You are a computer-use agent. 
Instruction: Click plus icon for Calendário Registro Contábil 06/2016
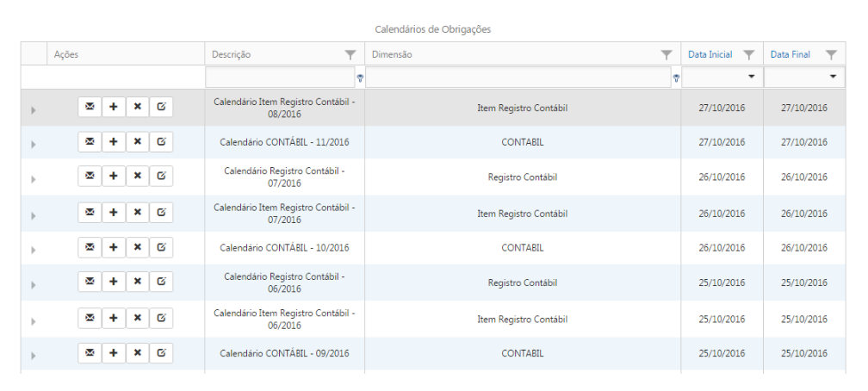click(114, 282)
